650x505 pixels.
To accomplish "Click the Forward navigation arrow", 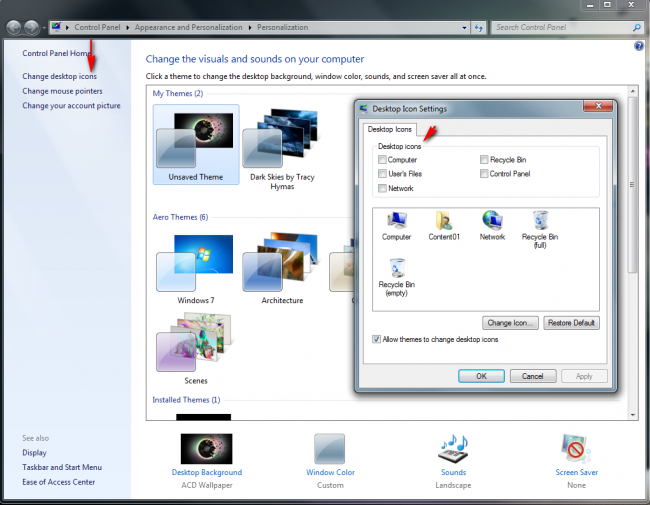I will pyautogui.click(x=32, y=28).
